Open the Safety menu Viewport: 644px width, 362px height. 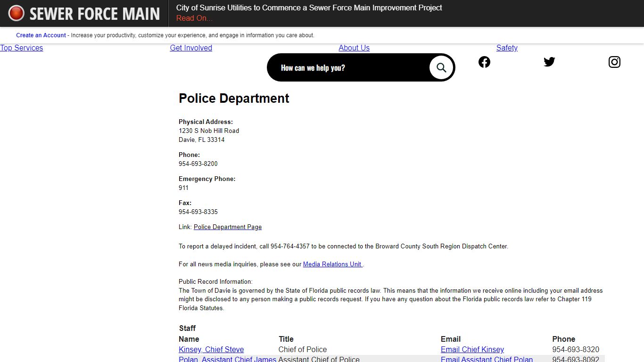pos(507,48)
